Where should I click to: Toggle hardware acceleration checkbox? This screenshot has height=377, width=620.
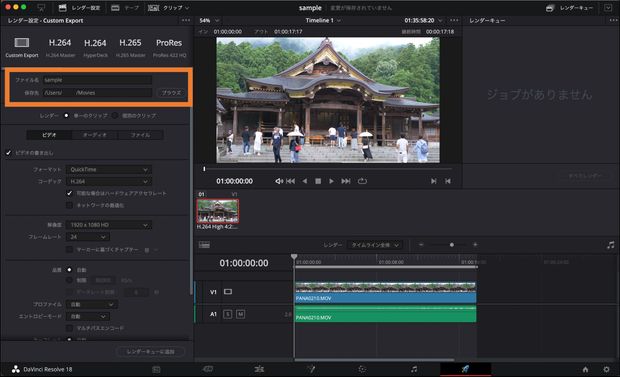(x=70, y=193)
